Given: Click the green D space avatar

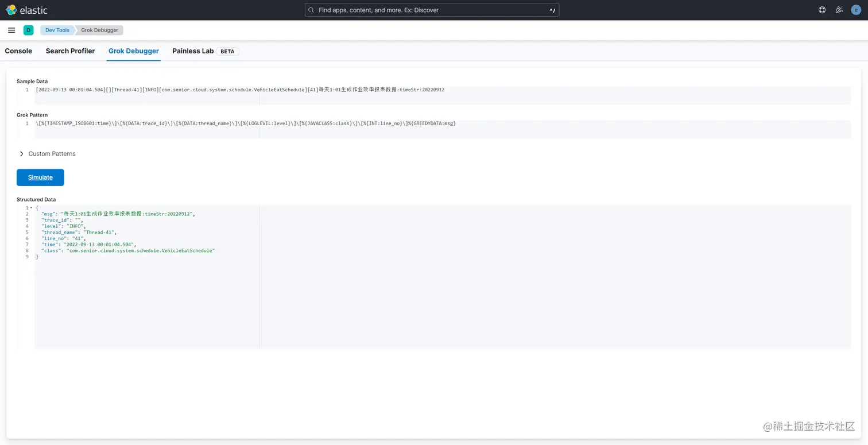Looking at the screenshot, I should [x=28, y=30].
